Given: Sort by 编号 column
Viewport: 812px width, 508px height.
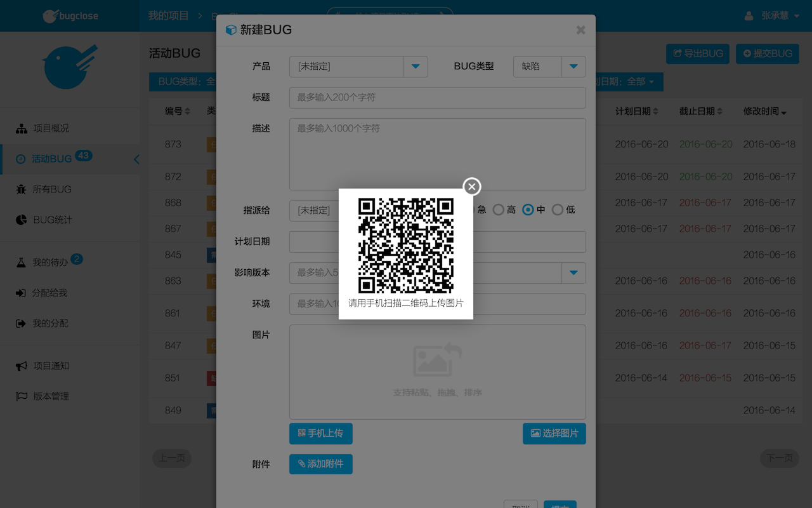Looking at the screenshot, I should (178, 111).
